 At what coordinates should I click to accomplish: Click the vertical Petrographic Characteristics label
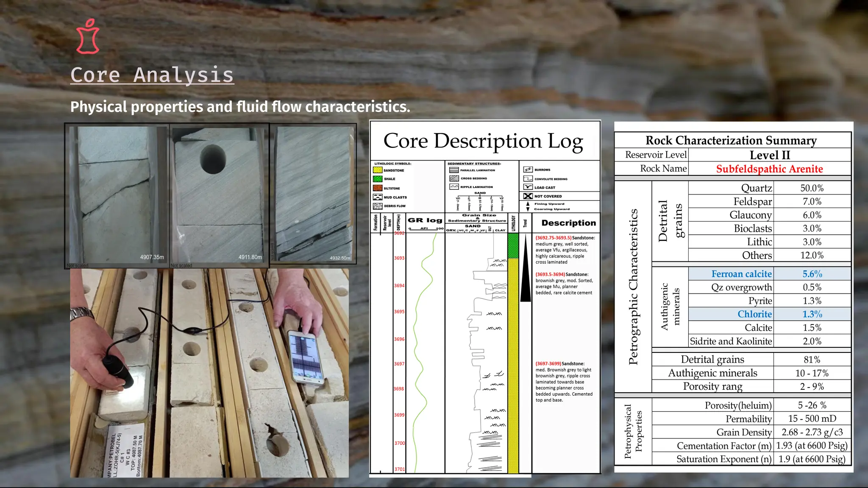tap(633, 287)
